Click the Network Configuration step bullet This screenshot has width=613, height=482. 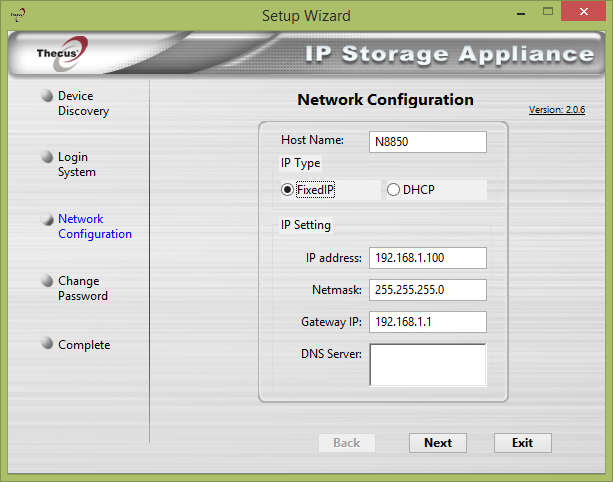pos(46,219)
